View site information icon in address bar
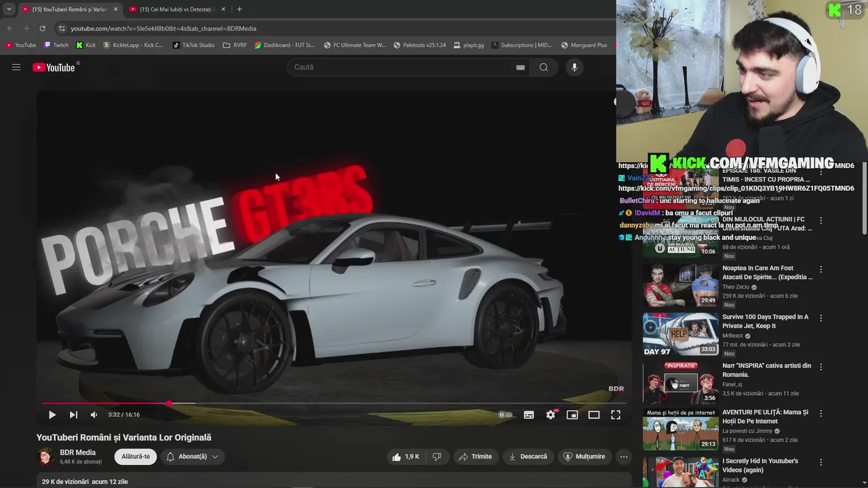This screenshot has height=488, width=868. click(x=62, y=28)
